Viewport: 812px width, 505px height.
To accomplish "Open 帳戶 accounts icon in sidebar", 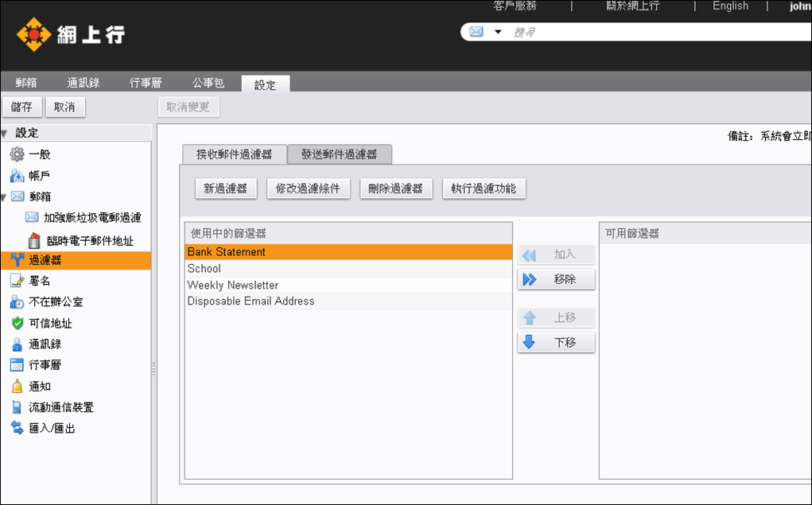I will coord(17,176).
